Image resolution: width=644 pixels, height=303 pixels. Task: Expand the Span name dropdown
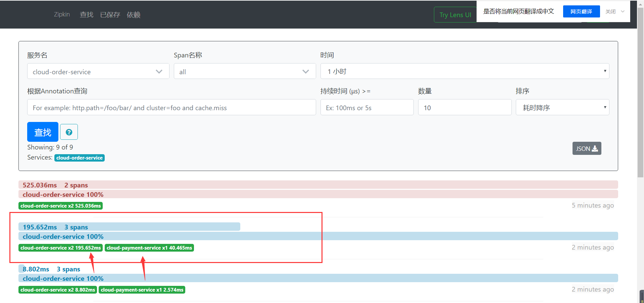(x=244, y=72)
